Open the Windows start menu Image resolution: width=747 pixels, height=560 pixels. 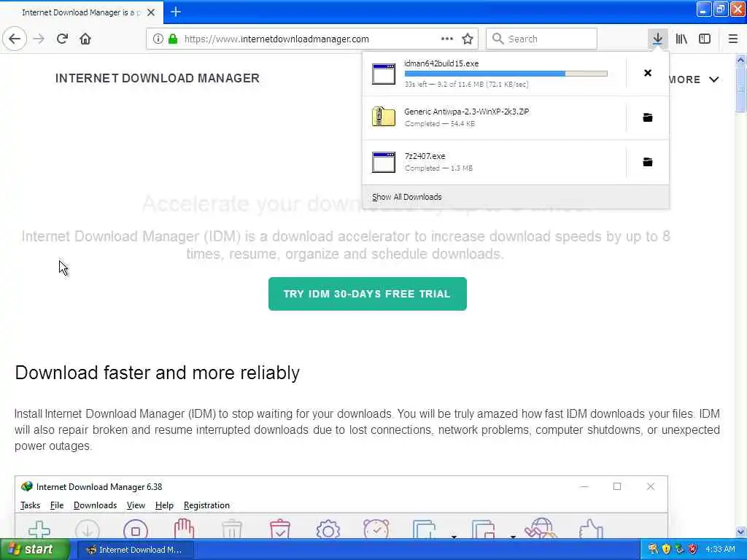[35, 550]
